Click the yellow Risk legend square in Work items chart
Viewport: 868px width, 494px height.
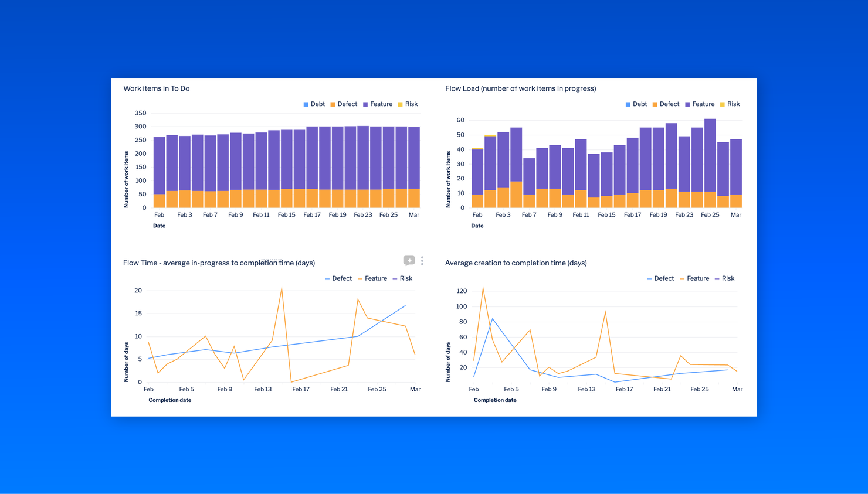pos(401,104)
